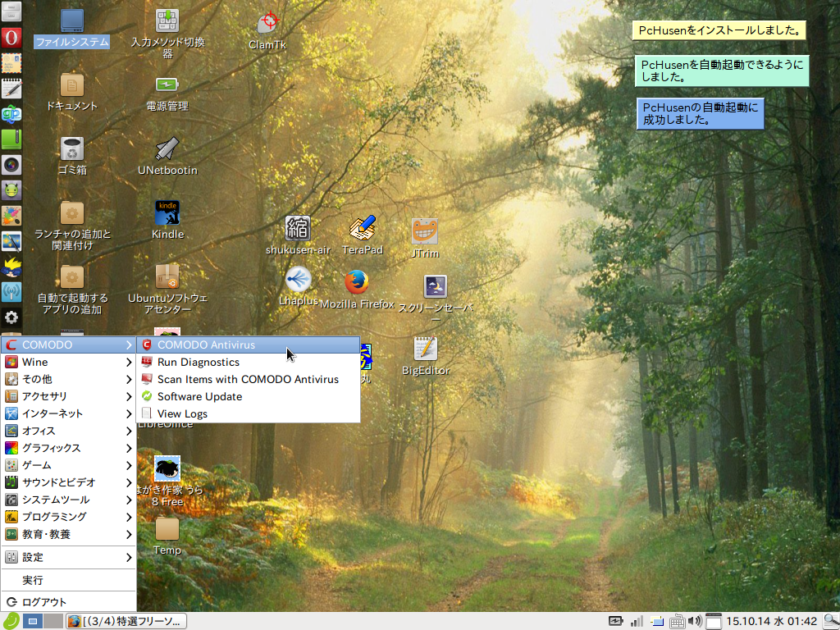This screenshot has height=630, width=840.
Task: Open the プログラミング menu category
Action: 68,517
